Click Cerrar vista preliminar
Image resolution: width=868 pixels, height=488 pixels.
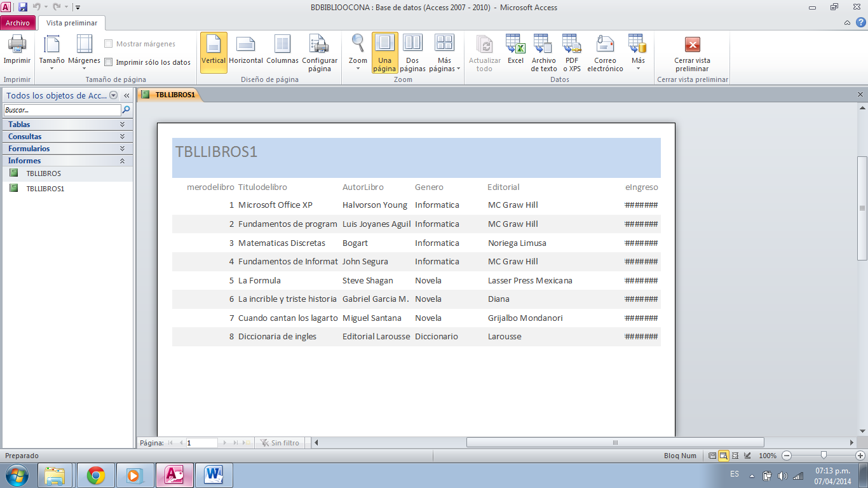click(691, 51)
